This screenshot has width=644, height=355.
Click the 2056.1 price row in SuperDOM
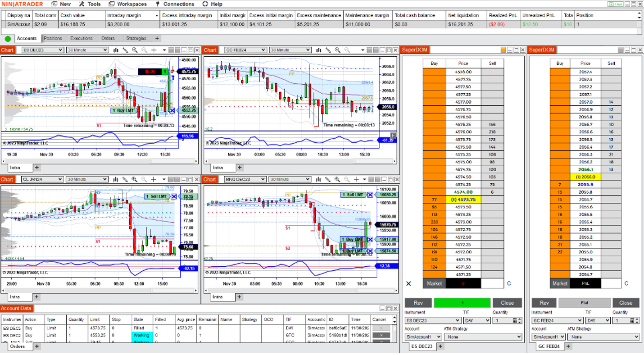[585, 169]
